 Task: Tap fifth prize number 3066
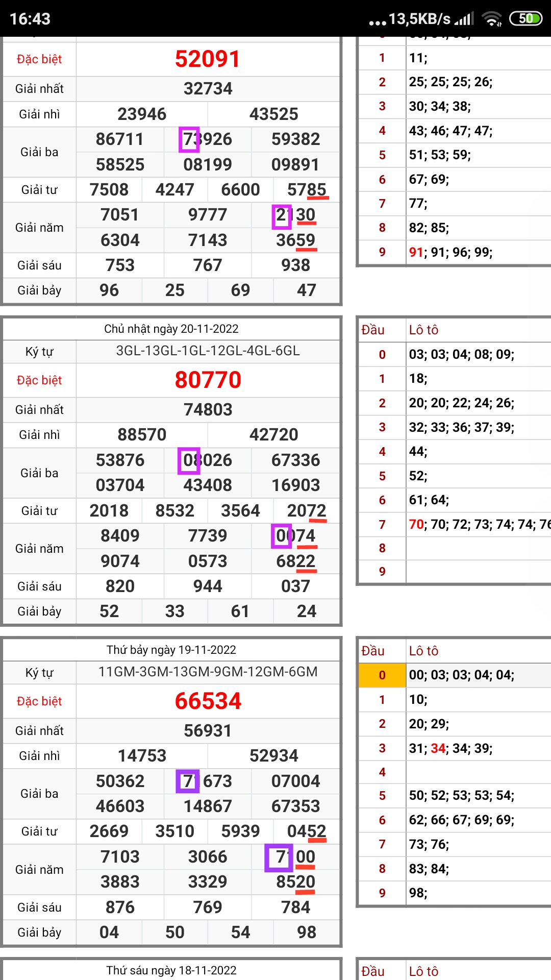(x=208, y=857)
